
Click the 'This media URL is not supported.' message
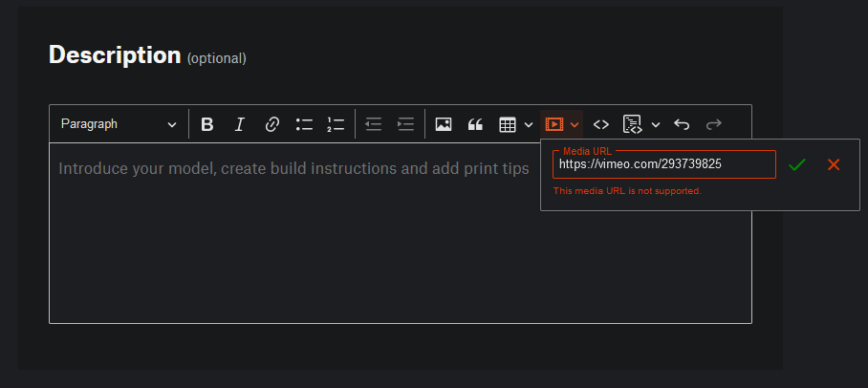627,191
